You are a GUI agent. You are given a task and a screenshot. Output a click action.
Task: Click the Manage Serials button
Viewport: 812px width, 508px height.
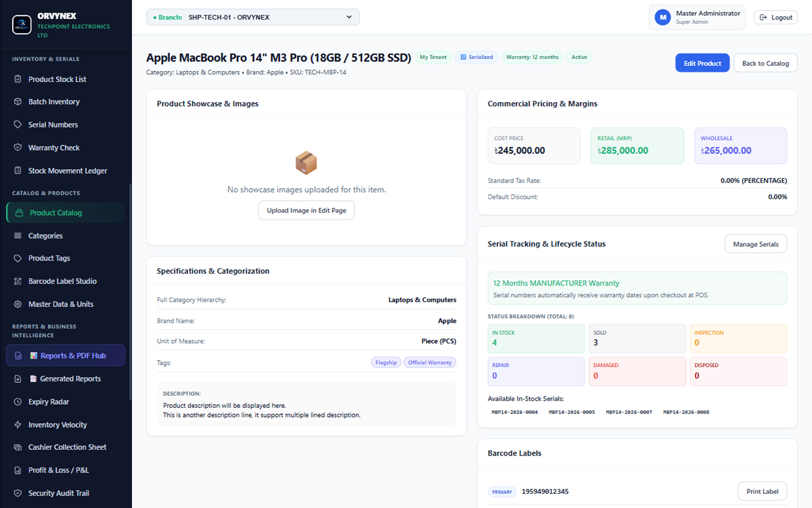(756, 244)
